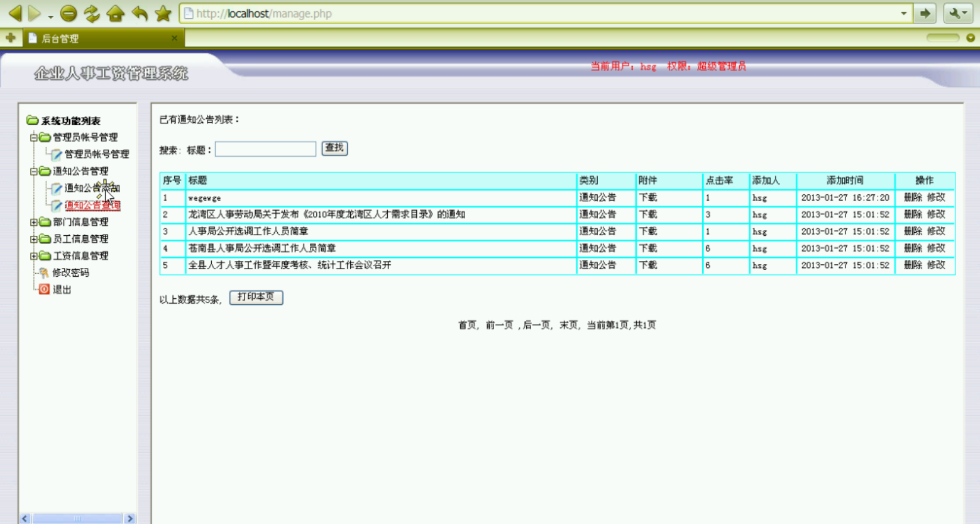Click the 标题 column header
This screenshot has width=980, height=524.
[197, 181]
